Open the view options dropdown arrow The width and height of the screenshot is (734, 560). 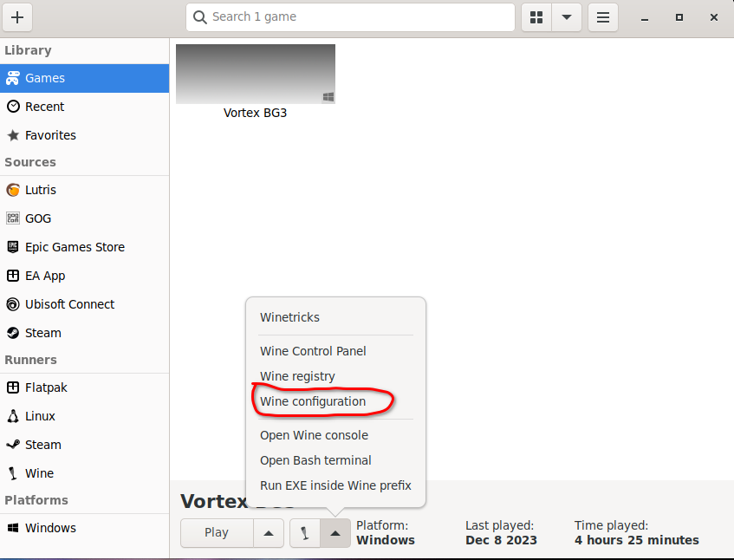tap(567, 17)
